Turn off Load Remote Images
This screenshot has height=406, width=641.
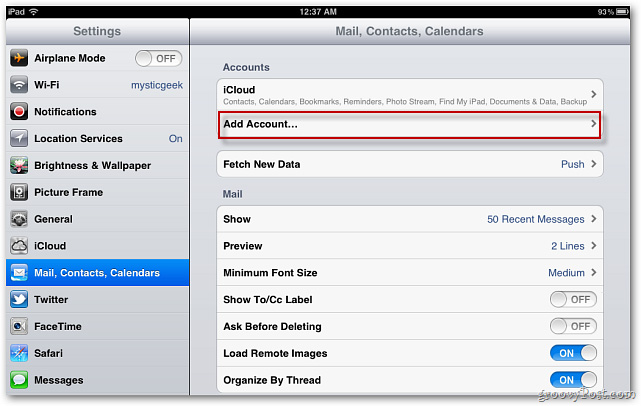point(573,353)
